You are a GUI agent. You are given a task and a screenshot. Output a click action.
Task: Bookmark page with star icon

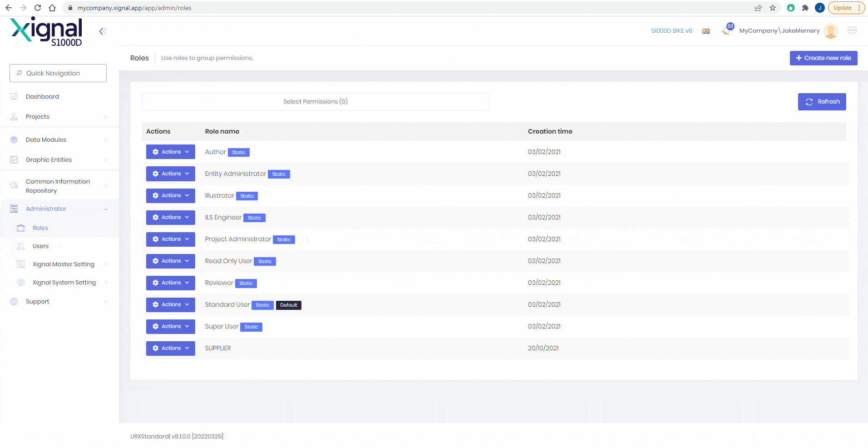coord(773,8)
